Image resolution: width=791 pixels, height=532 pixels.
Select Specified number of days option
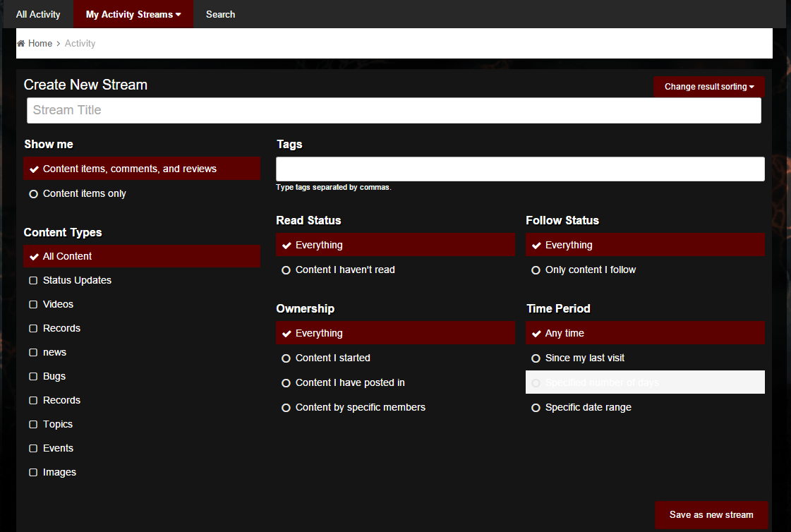pyautogui.click(x=645, y=382)
